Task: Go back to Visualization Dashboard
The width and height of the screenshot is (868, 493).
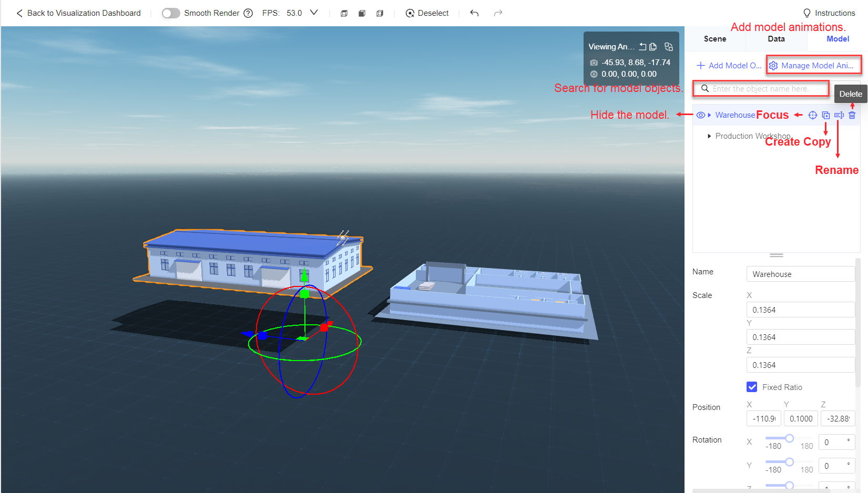Action: [78, 13]
